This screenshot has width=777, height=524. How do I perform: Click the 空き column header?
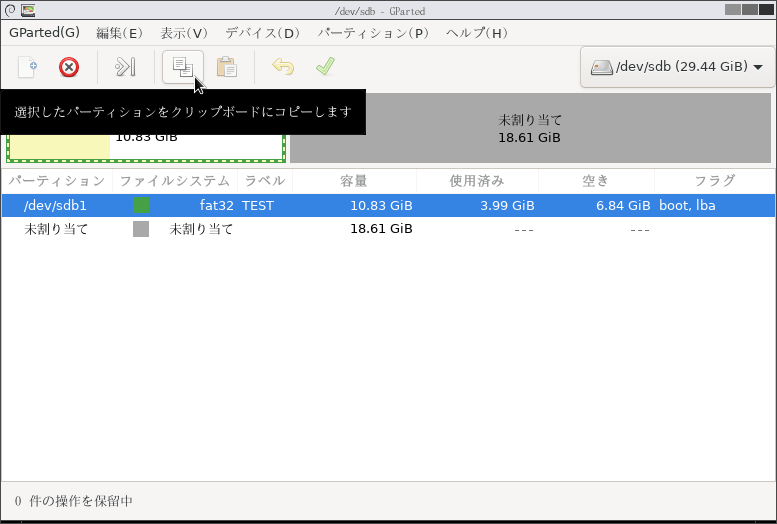(x=596, y=181)
